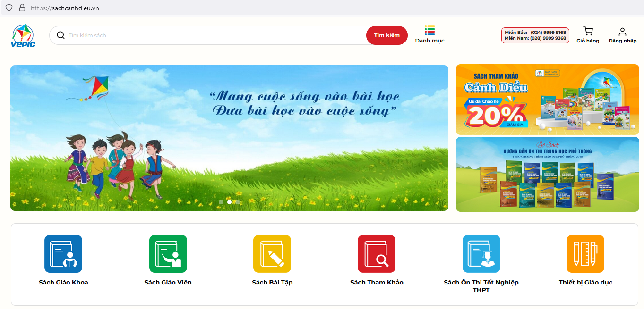This screenshot has width=644, height=309.
Task: Click the Tìm kiếm sách search field
Action: coord(213,35)
